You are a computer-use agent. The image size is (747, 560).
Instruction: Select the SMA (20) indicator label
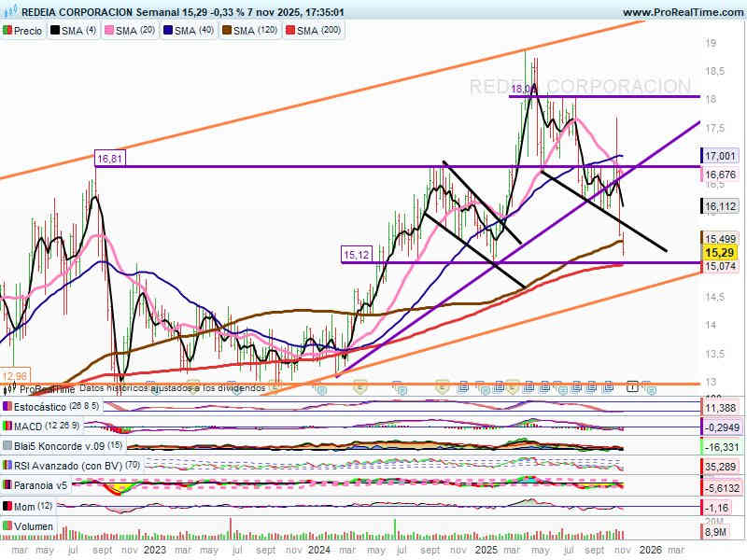tap(139, 31)
